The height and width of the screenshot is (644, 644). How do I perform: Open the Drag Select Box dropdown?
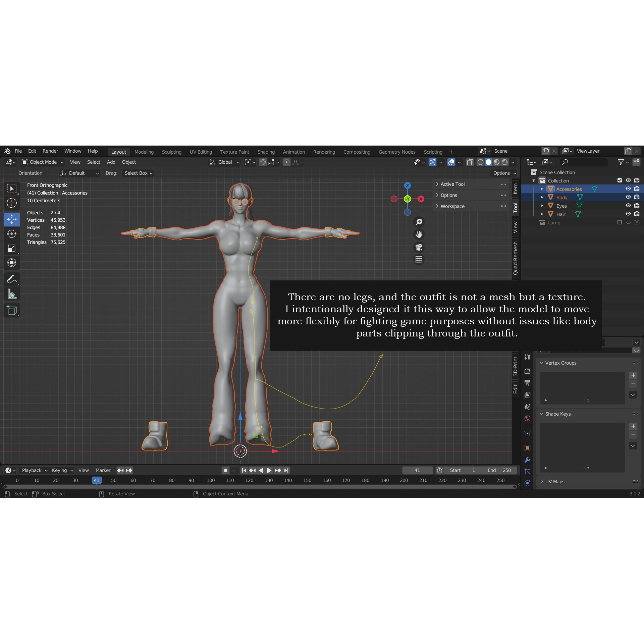(x=138, y=173)
